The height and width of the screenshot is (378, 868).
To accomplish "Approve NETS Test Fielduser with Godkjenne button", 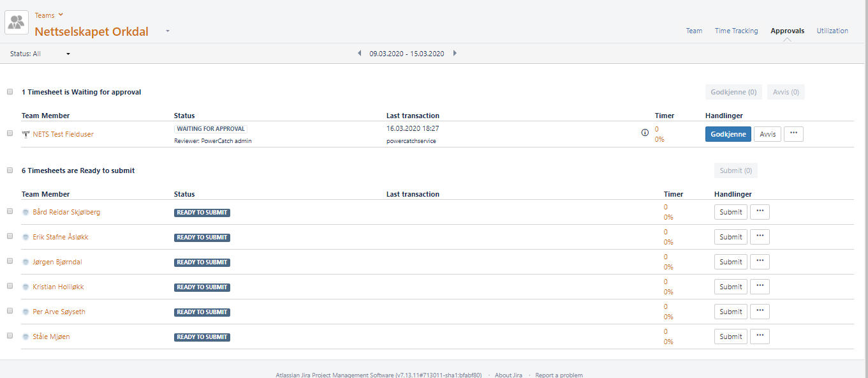I will (x=728, y=134).
